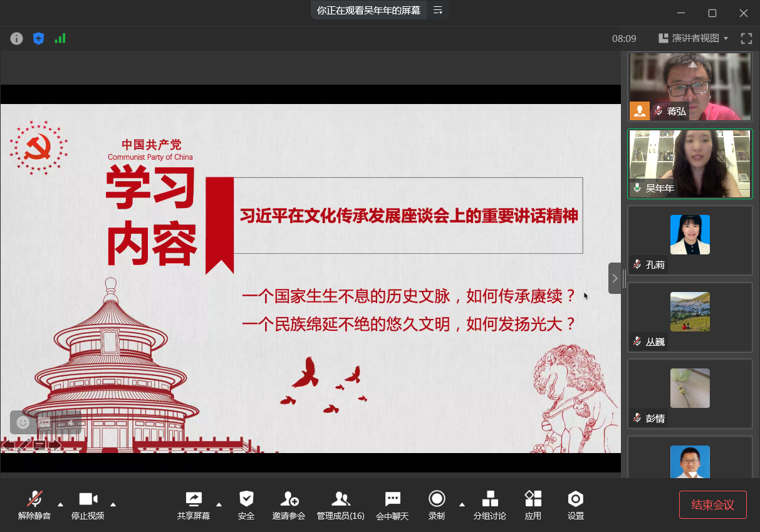Viewport: 760px width, 532px height.
Task: Open in-meeting chat (会中聊天)
Action: pos(392,505)
